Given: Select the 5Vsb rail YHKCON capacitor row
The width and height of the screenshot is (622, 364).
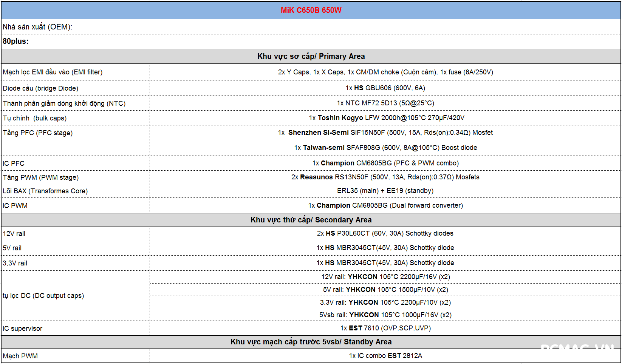Looking at the screenshot, I should click(x=385, y=315).
